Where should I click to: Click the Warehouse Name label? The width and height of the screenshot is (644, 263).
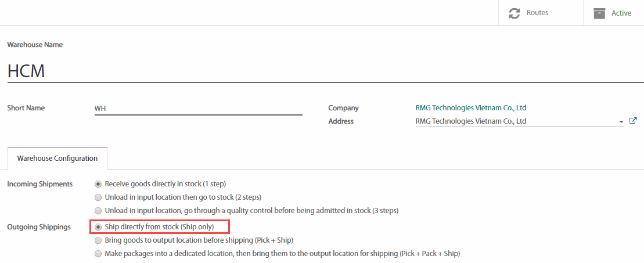(35, 45)
